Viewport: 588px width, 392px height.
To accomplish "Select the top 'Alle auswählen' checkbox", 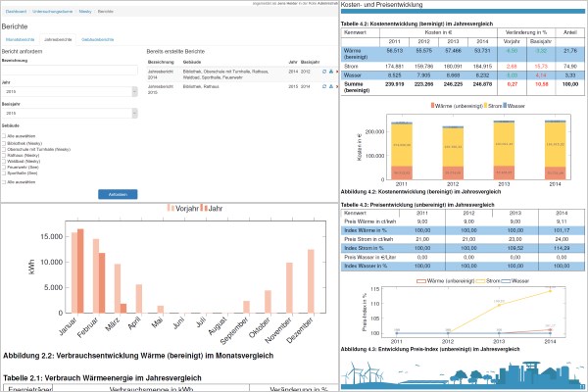I will 6,134.
